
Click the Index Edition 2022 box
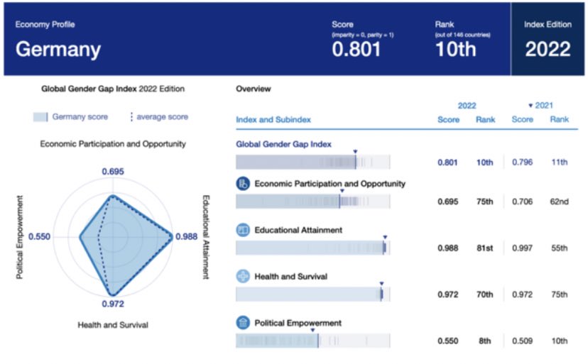pyautogui.click(x=548, y=39)
